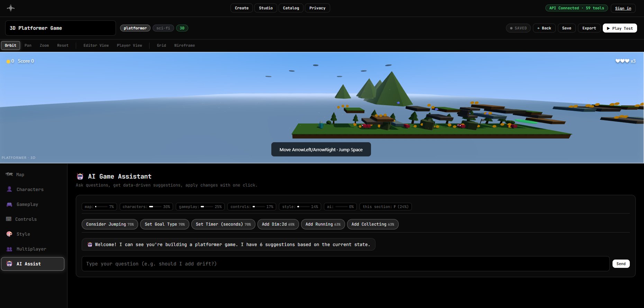Apply the Add Dim:2d suggestion
The height and width of the screenshot is (308, 644).
(x=278, y=224)
